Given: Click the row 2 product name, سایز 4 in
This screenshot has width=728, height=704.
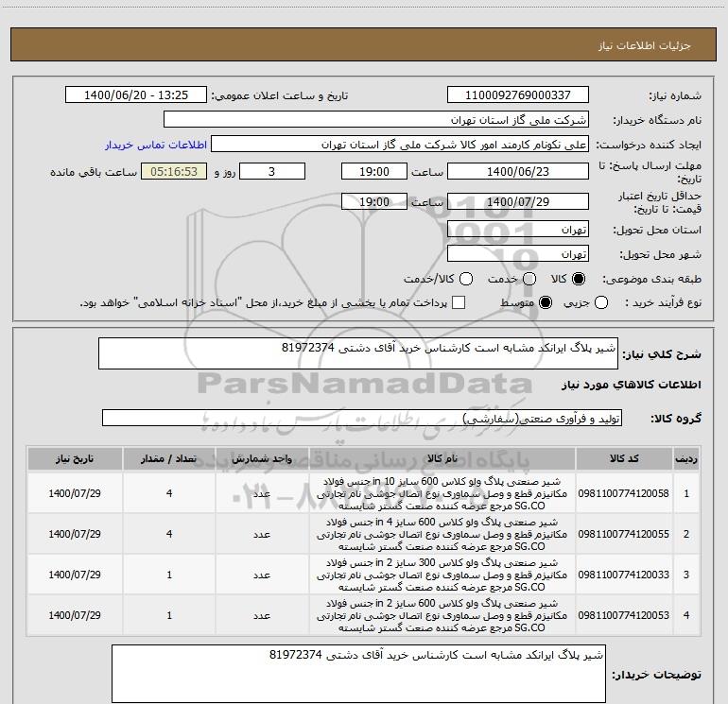Looking at the screenshot, I should click(x=442, y=534).
